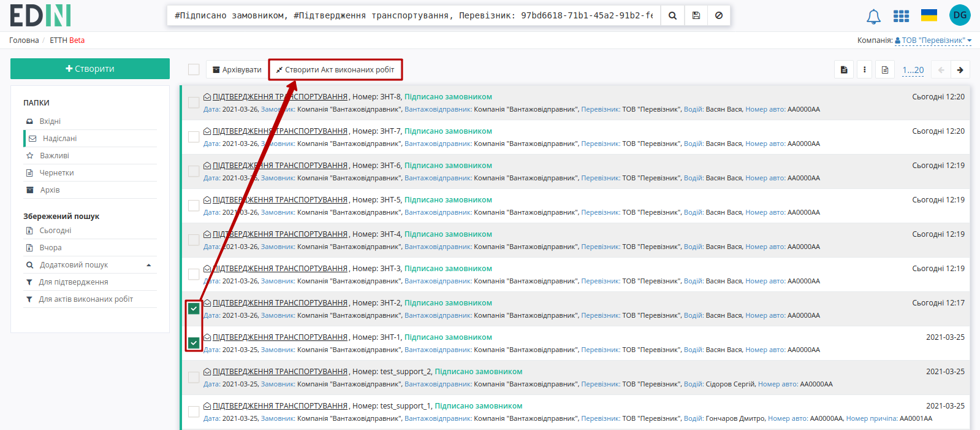Uncheck the ЗНТ-1 document checkbox
Image resolution: width=980 pixels, height=430 pixels.
[x=194, y=343]
